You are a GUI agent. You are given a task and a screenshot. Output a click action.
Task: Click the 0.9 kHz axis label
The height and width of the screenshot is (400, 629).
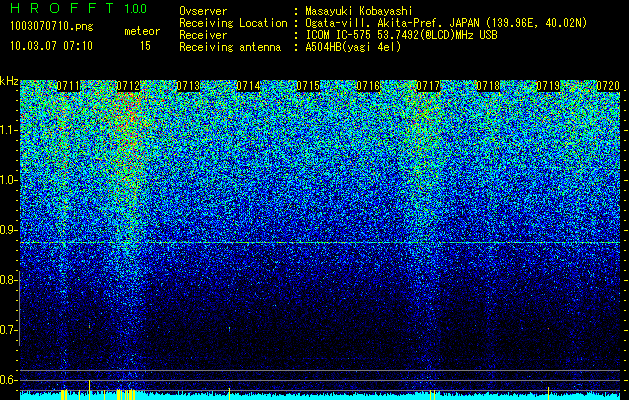(x=8, y=230)
